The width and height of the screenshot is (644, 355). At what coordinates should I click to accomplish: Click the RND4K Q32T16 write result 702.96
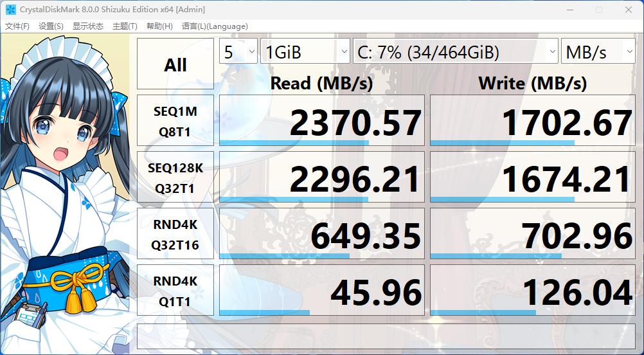[x=533, y=234]
